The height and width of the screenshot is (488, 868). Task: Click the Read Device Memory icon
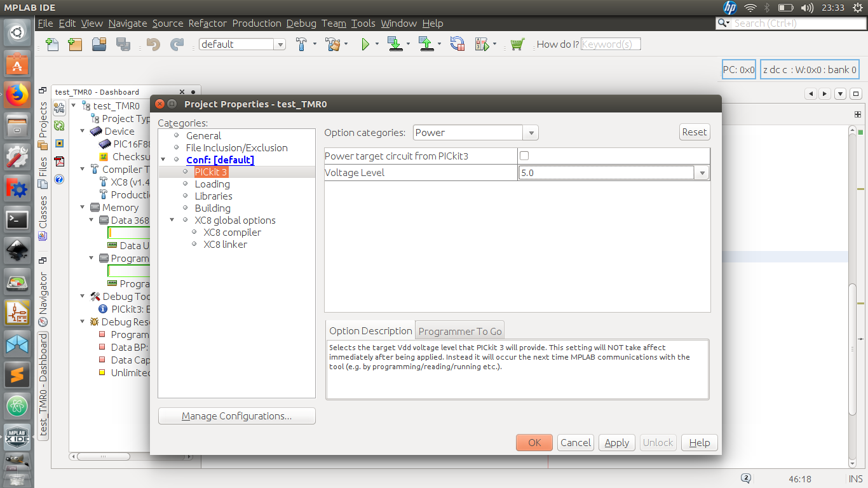(x=426, y=44)
